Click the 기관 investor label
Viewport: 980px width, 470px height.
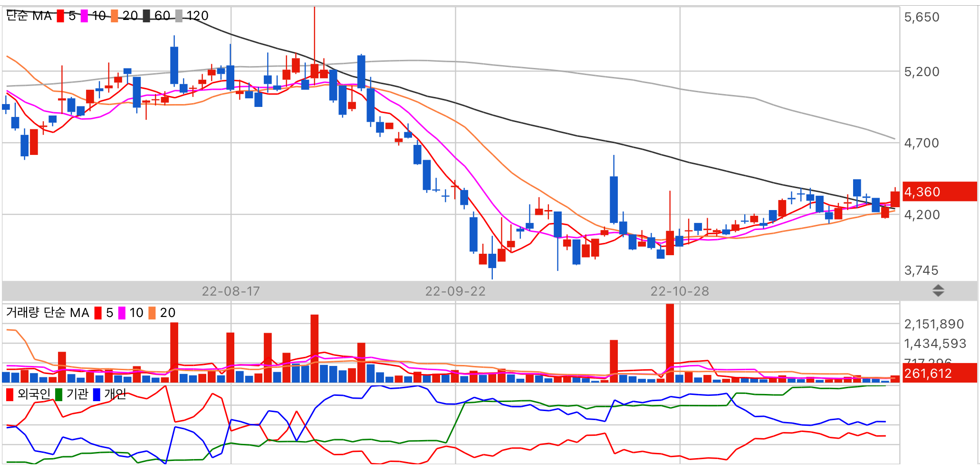[77, 394]
